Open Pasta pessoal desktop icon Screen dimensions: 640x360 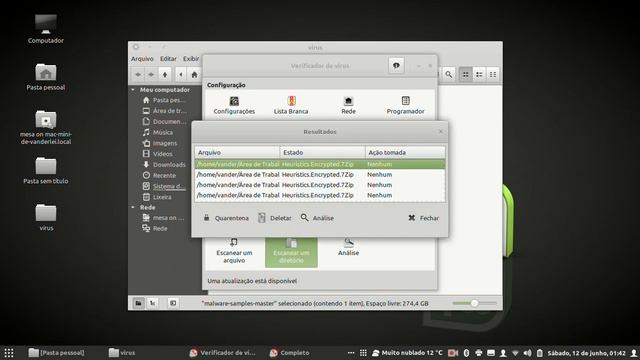[46, 77]
